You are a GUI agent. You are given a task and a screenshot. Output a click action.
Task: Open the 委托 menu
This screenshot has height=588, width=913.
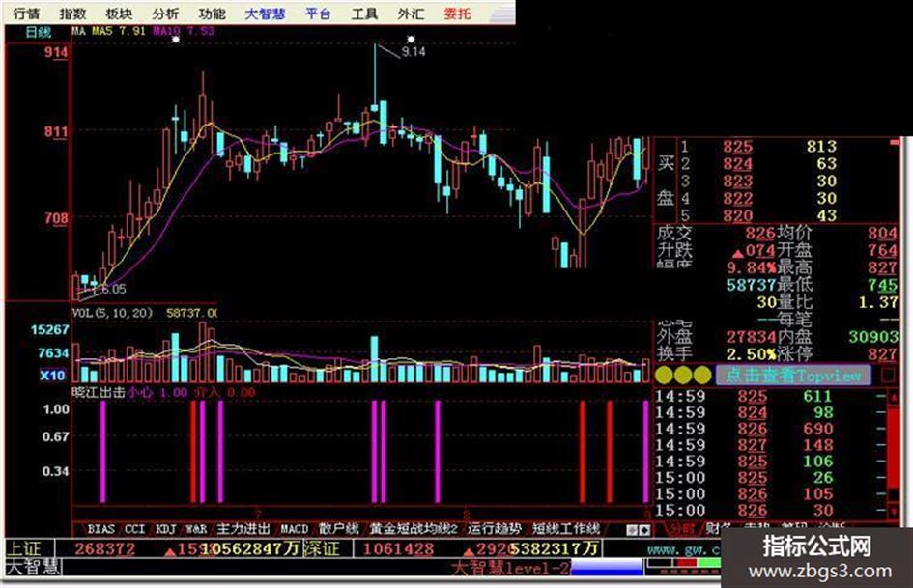point(457,14)
